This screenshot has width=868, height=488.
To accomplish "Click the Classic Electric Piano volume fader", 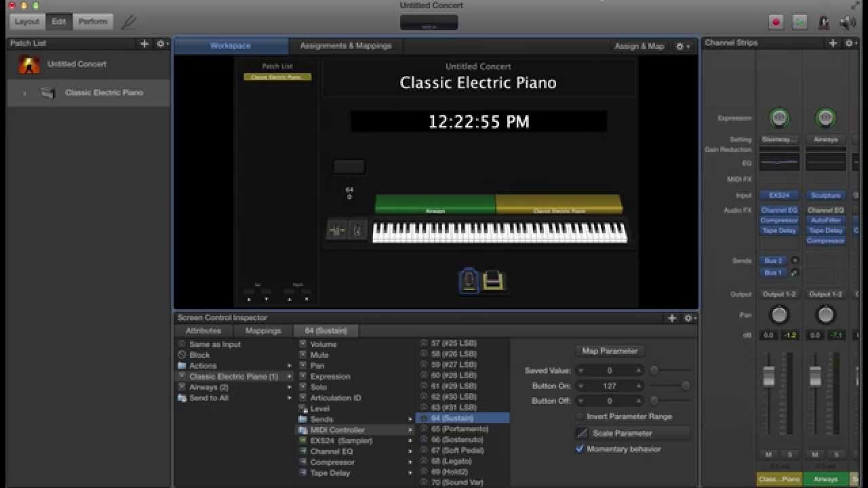I will (769, 376).
